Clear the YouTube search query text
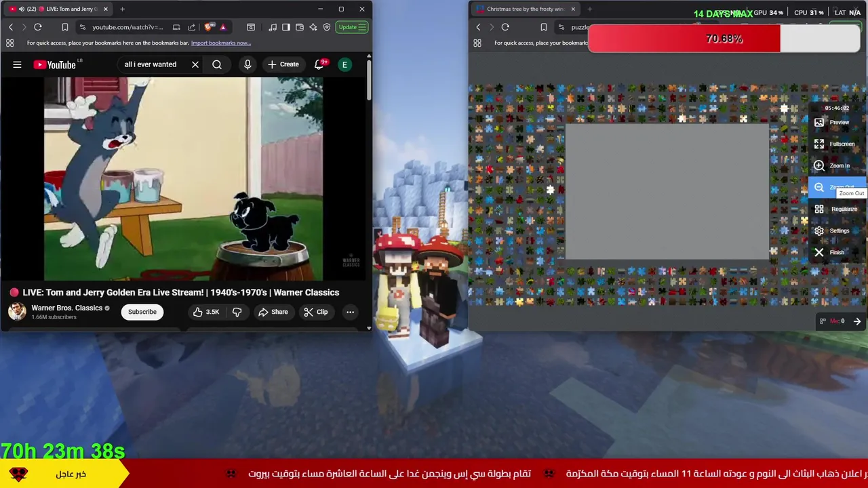Viewport: 868px width, 488px height. (x=195, y=64)
